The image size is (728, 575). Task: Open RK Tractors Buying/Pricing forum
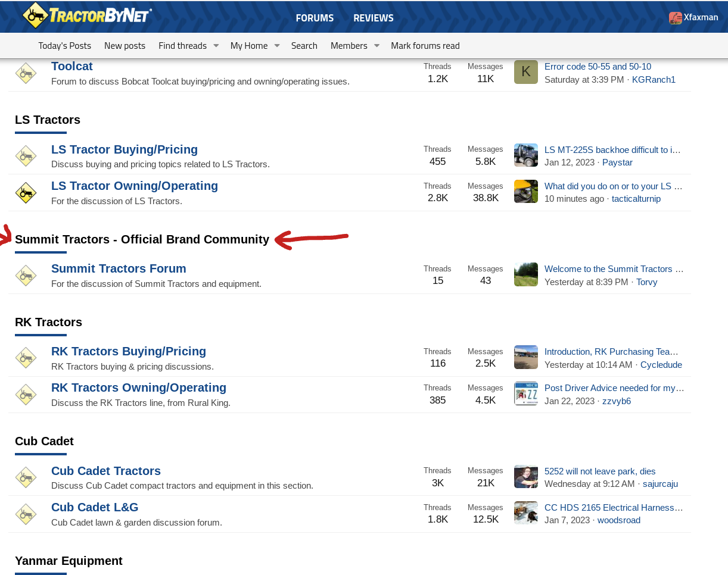pyautogui.click(x=129, y=351)
